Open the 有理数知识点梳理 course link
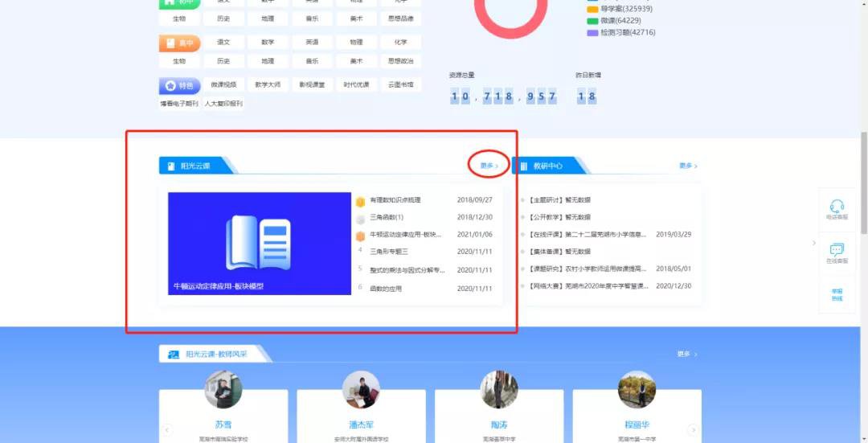 pyautogui.click(x=395, y=200)
